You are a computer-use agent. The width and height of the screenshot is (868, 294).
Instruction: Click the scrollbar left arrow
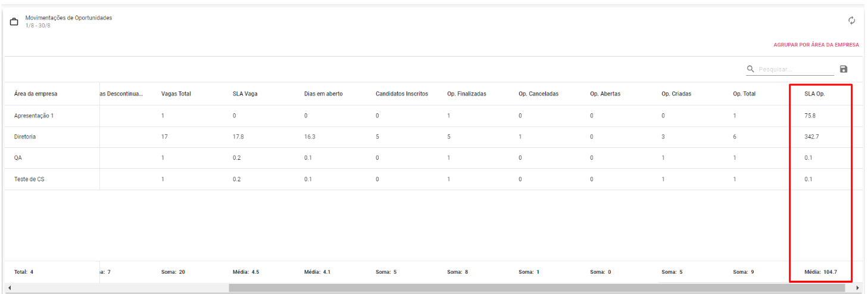9,288
